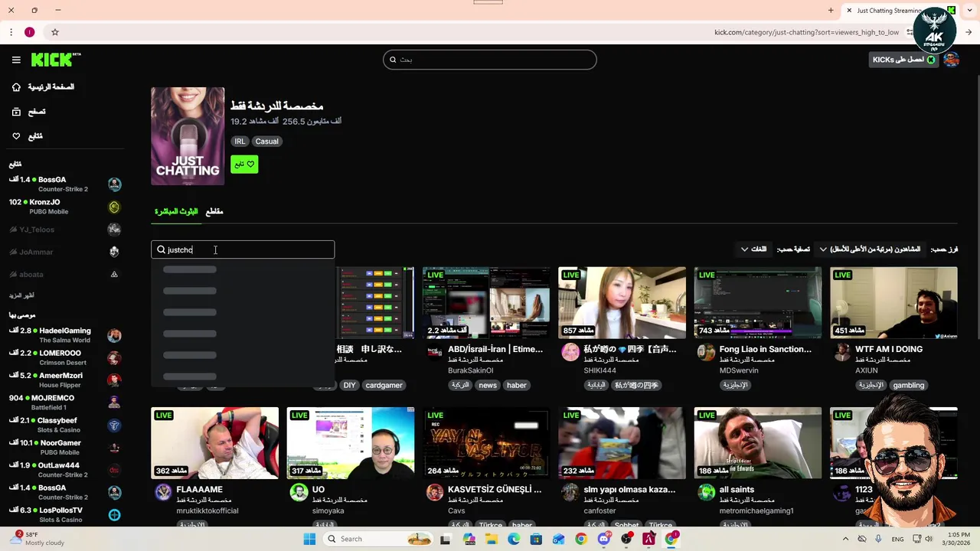Click the Just Chatting category cover image
The image size is (980, 551).
(188, 136)
